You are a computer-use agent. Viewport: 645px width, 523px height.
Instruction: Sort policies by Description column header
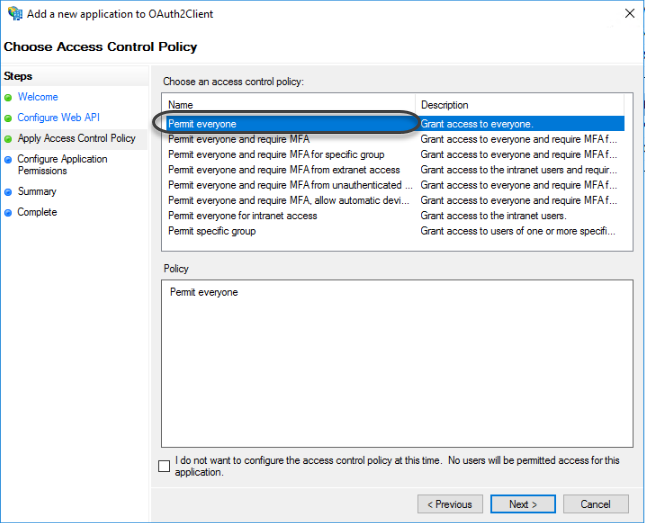pyautogui.click(x=520, y=105)
